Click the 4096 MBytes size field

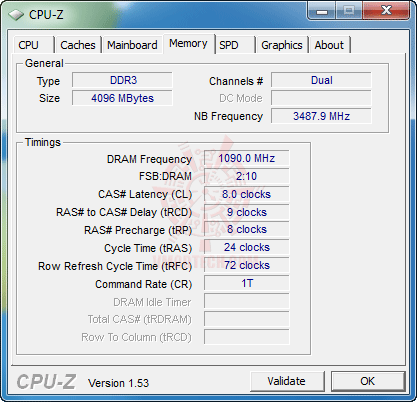pos(122,98)
